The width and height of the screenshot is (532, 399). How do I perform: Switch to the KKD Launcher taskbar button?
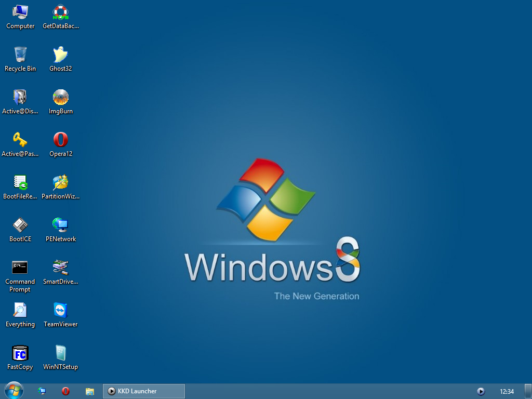(144, 391)
